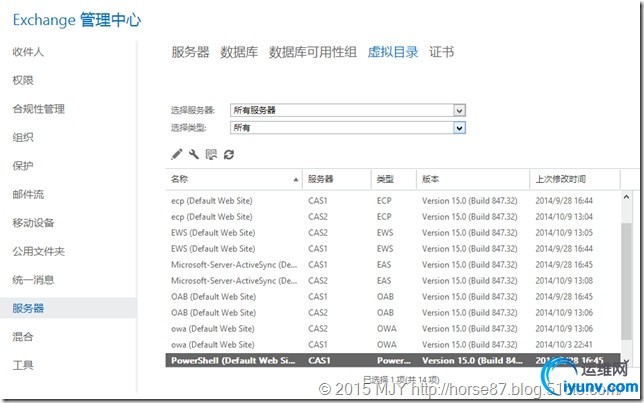Select ecp (Default Web Site) row for CAS1

[393, 201]
